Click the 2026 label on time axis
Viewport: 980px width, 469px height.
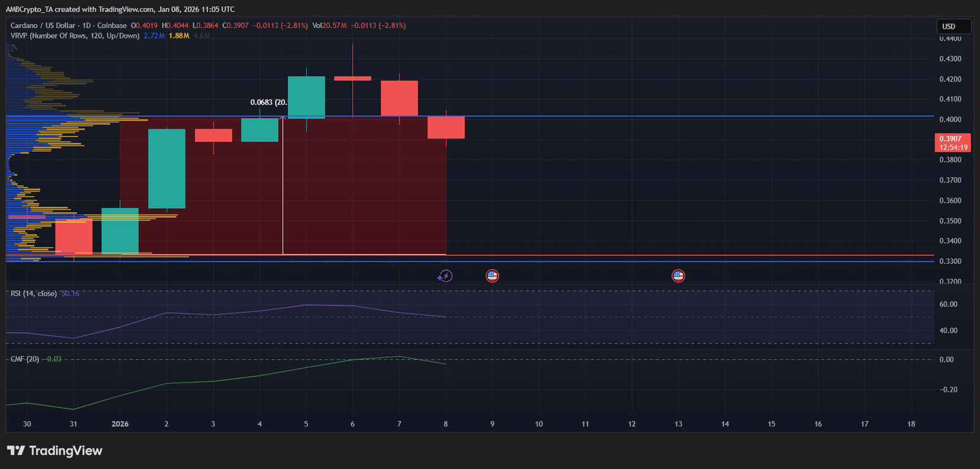(x=120, y=424)
